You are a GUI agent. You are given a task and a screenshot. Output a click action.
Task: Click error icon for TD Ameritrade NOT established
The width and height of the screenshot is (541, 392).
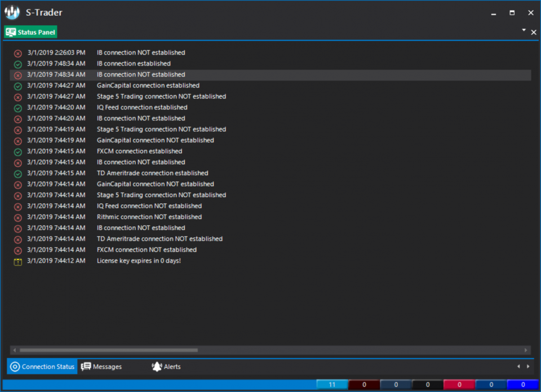pyautogui.click(x=18, y=239)
